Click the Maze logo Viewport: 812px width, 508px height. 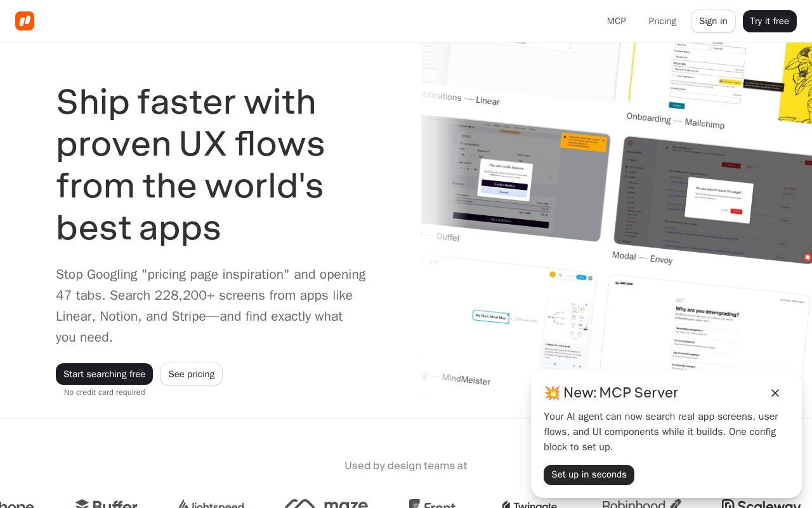326,504
